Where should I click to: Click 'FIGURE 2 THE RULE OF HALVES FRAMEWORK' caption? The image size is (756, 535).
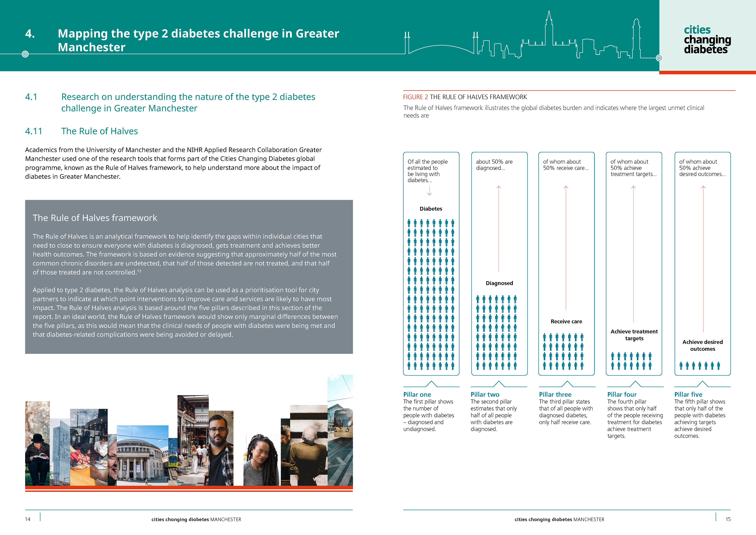tap(465, 97)
